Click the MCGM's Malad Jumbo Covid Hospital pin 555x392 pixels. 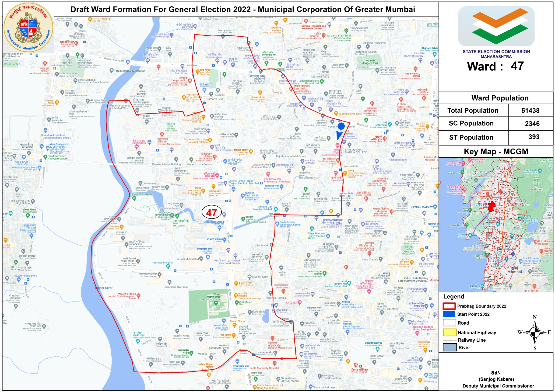[138, 295]
